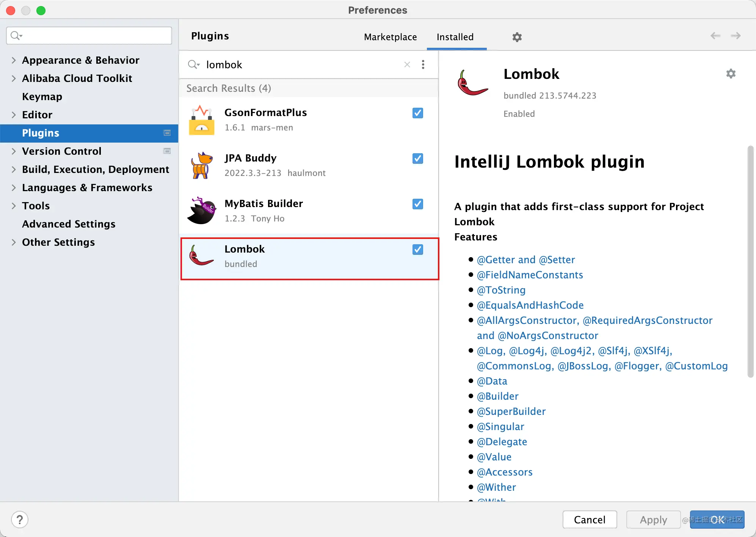This screenshot has height=537, width=756.
Task: Switch to the Marketplace tab
Action: pyautogui.click(x=390, y=37)
